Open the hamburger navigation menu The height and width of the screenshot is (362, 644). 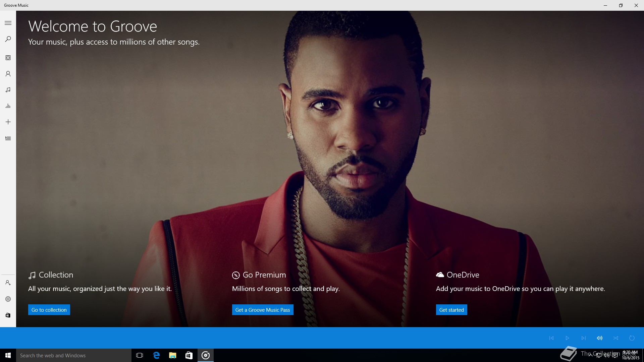coord(8,23)
